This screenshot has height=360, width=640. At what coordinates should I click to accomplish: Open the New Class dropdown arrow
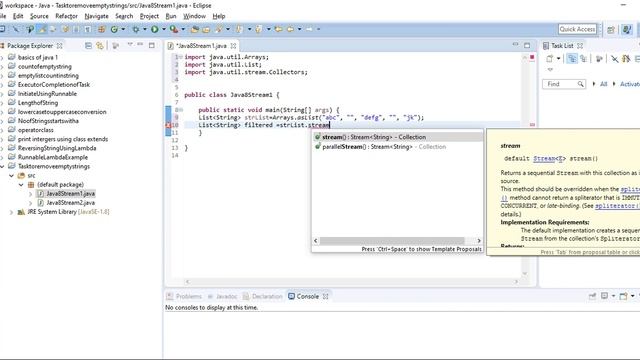coord(123,29)
